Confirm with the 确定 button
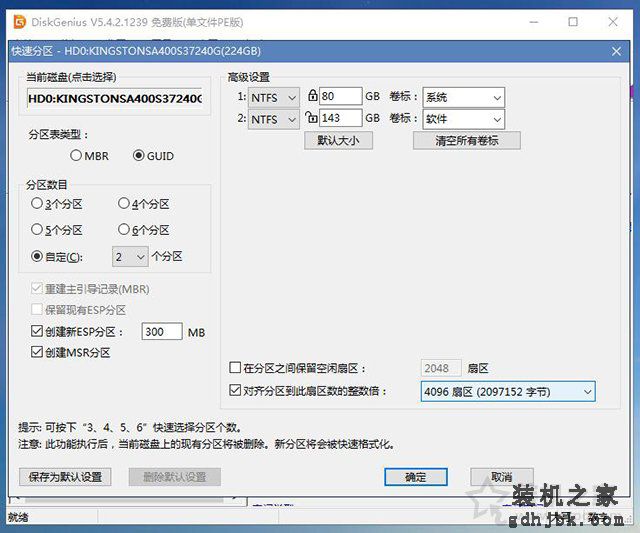This screenshot has width=640, height=533. [416, 477]
